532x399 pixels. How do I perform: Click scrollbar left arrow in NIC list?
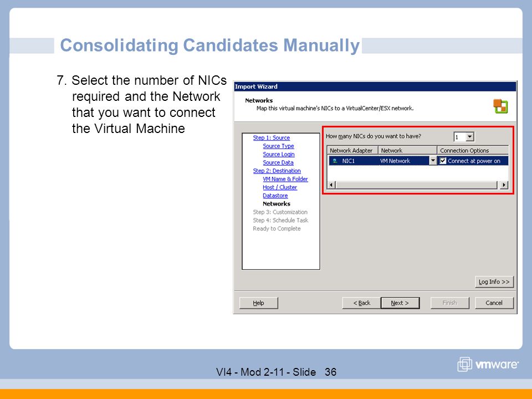[x=331, y=185]
